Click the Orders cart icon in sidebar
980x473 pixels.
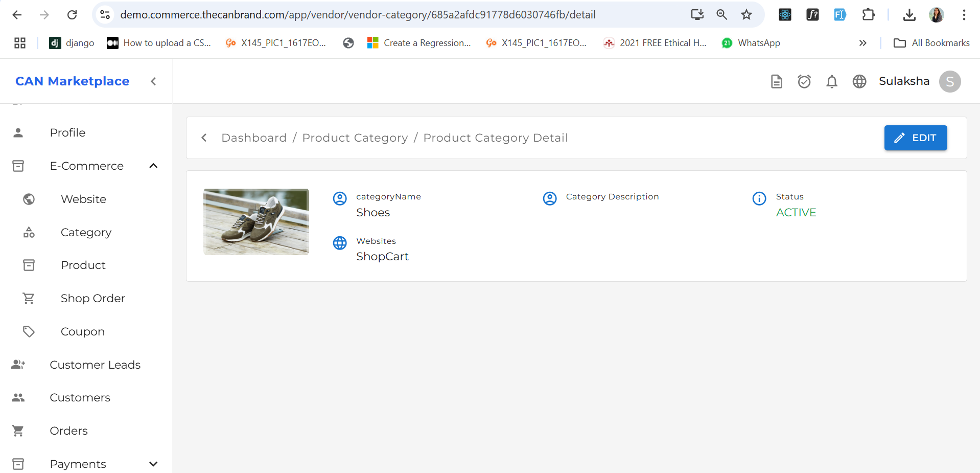click(x=18, y=431)
